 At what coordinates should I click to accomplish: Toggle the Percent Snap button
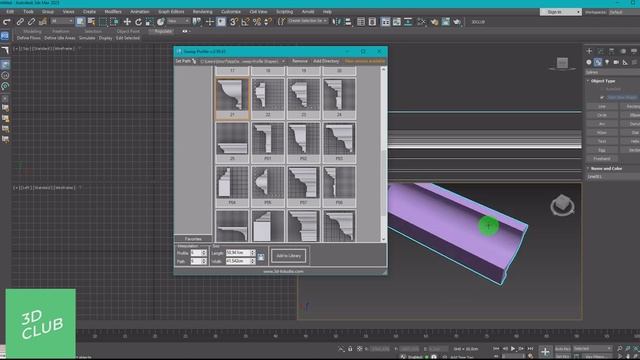257,22
